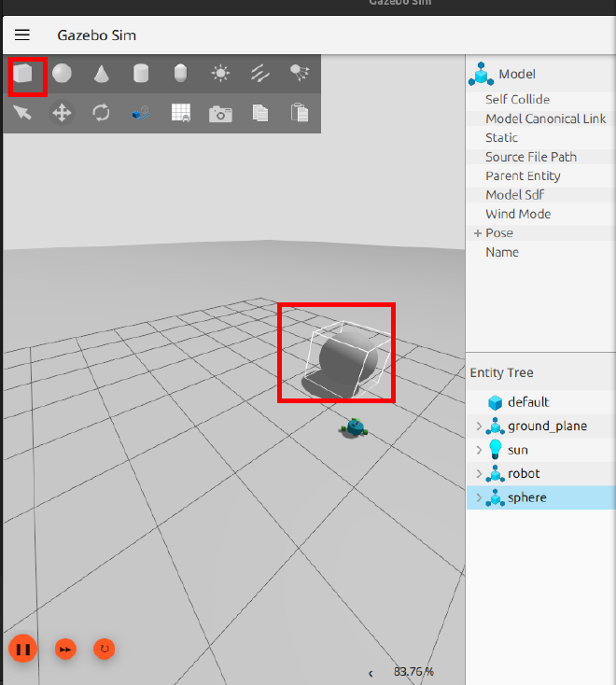Select the sphere model in scene
Image resolution: width=616 pixels, height=685 pixels.
(x=348, y=358)
